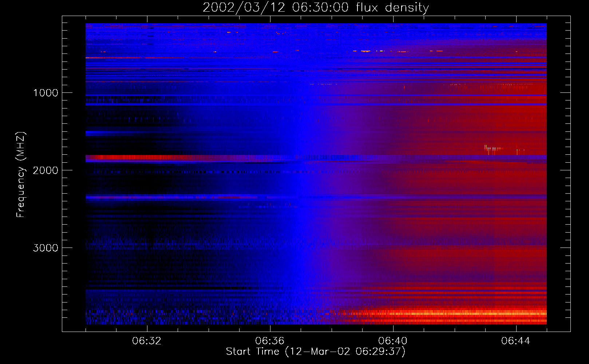This screenshot has width=589, height=364.
Task: Click the 06:44 time tick label
Action: (516, 341)
